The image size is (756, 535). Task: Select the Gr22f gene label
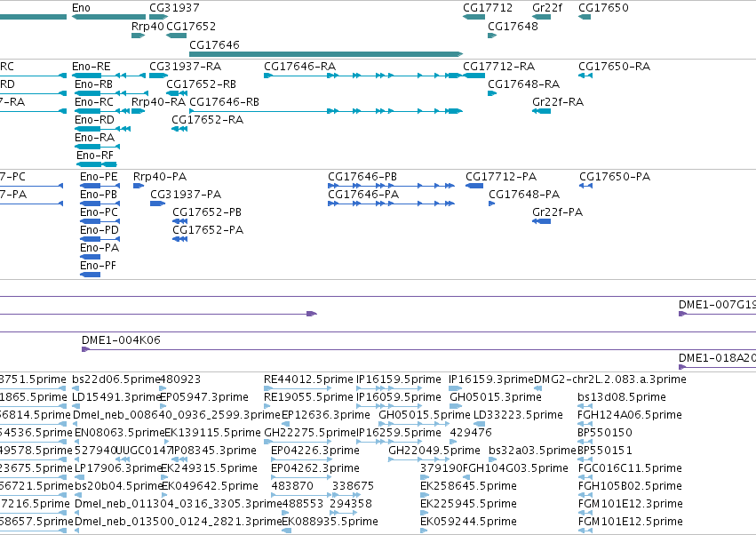pyautogui.click(x=547, y=8)
